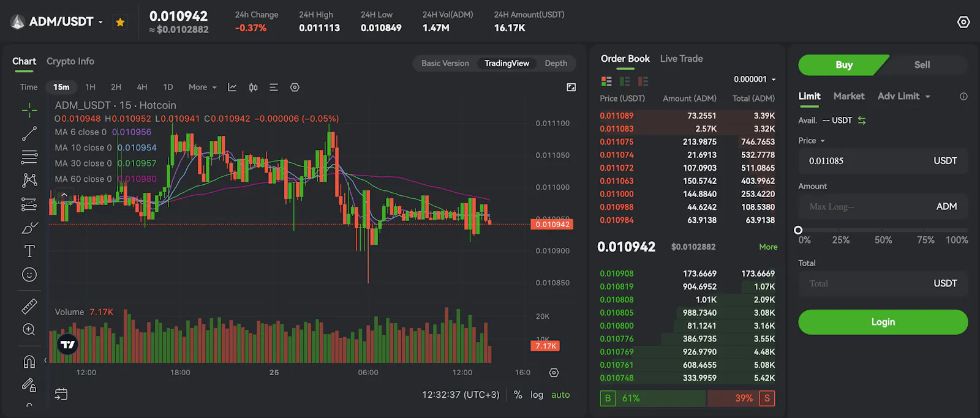This screenshot has height=418, width=980.
Task: Switch to the 1H timeframe
Action: pos(90,88)
